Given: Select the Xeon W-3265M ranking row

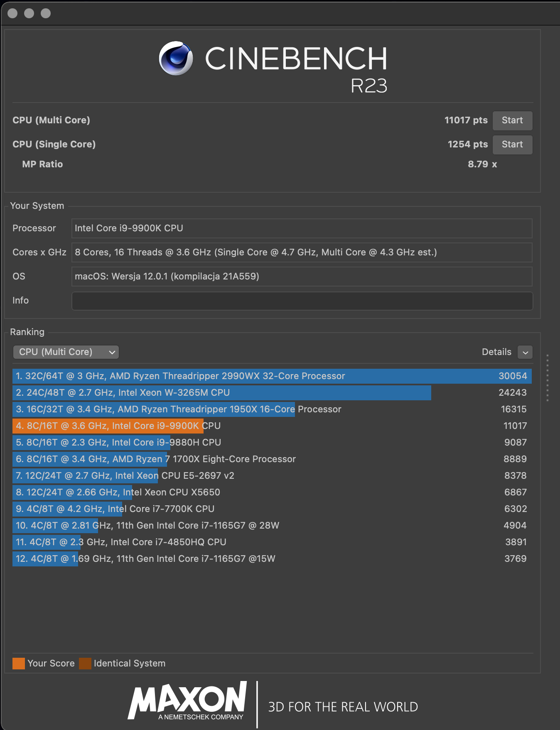Looking at the screenshot, I should [x=272, y=393].
